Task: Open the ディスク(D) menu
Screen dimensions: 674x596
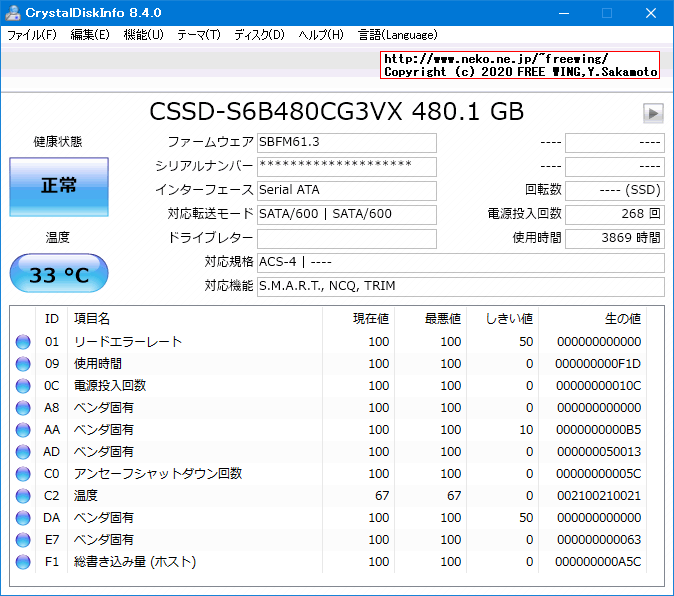Action: [x=259, y=35]
